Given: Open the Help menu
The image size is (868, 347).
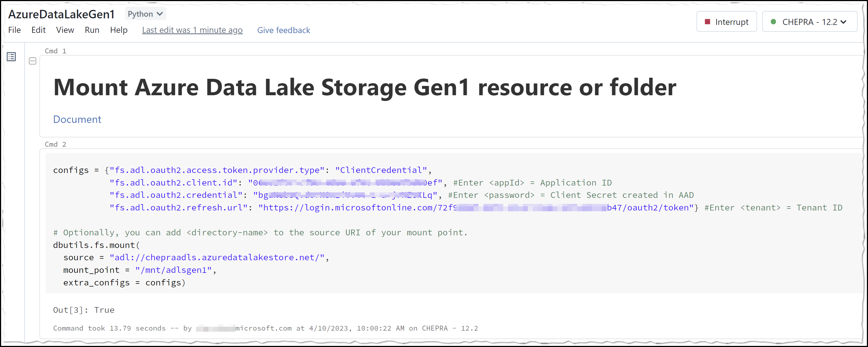Looking at the screenshot, I should 119,30.
